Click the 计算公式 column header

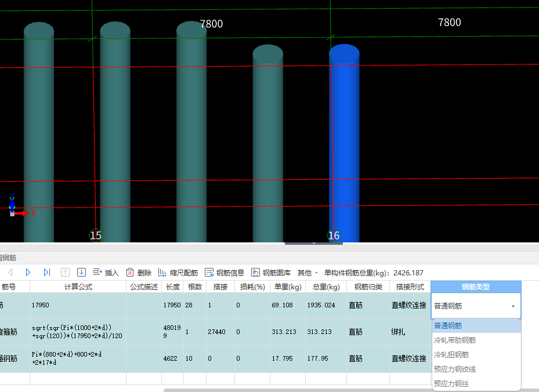(78, 286)
